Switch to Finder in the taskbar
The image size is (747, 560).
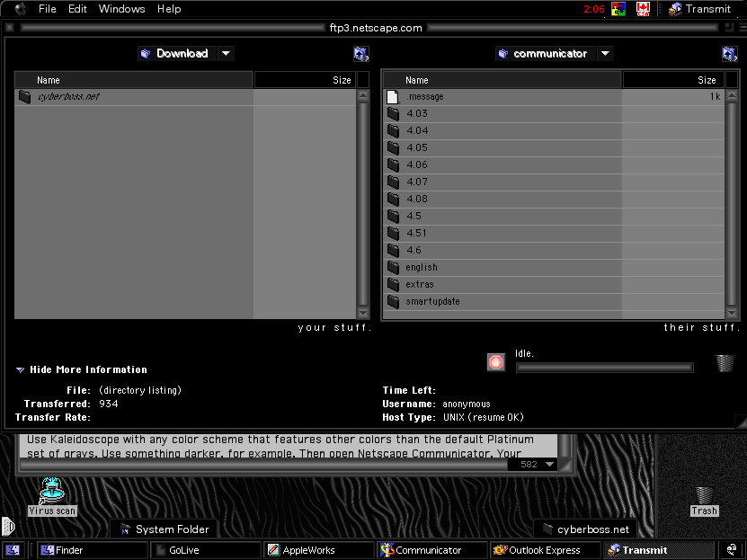pos(93,550)
